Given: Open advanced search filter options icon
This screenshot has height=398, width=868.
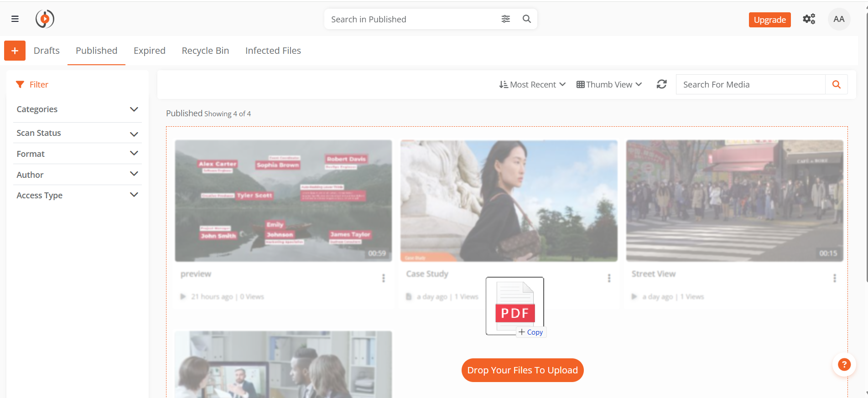Looking at the screenshot, I should point(505,19).
